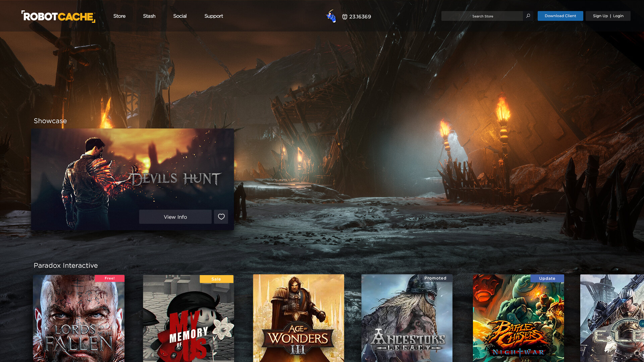Click the 23.16369 balance value
Image resolution: width=644 pixels, height=362 pixels.
point(360,17)
